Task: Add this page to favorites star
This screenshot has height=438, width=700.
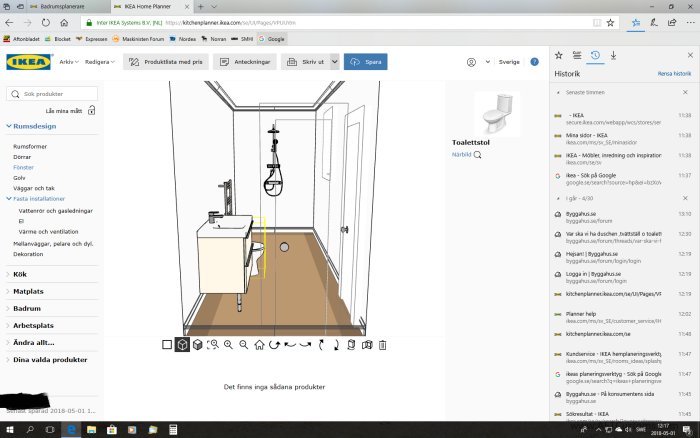Action: (610, 23)
